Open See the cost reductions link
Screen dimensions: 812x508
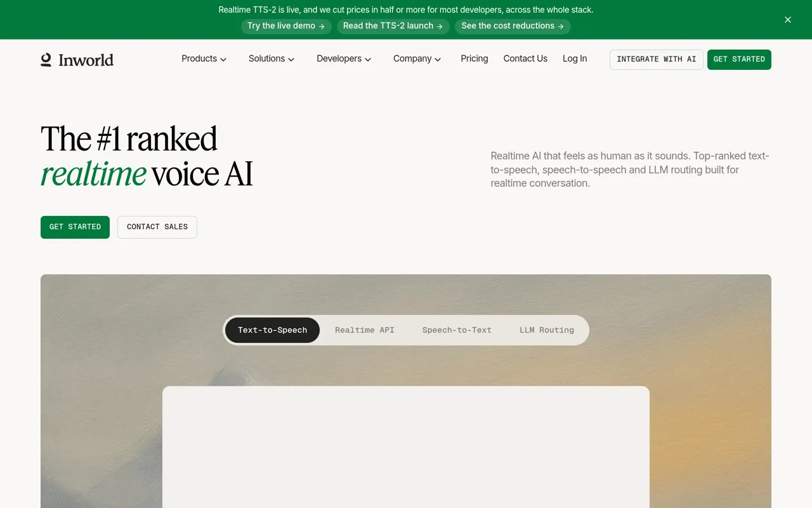pos(513,26)
